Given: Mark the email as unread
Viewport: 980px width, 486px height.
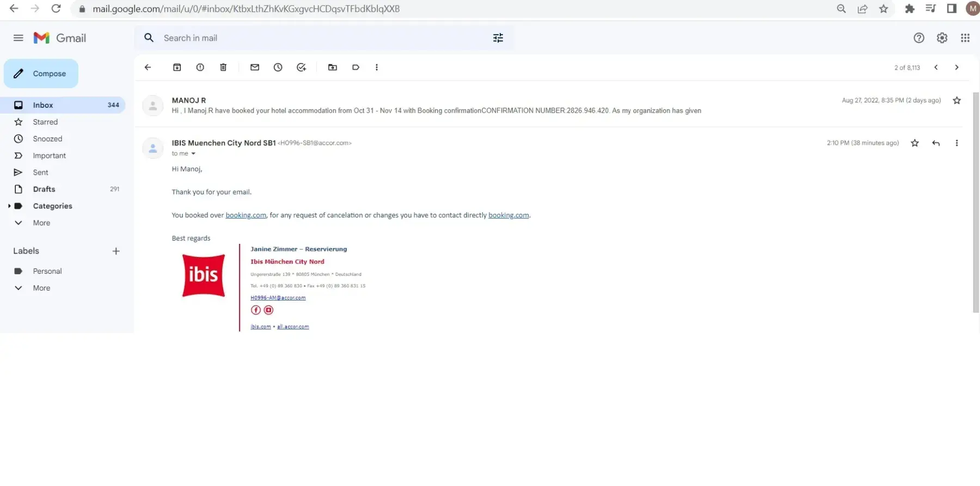Looking at the screenshot, I should pyautogui.click(x=254, y=67).
